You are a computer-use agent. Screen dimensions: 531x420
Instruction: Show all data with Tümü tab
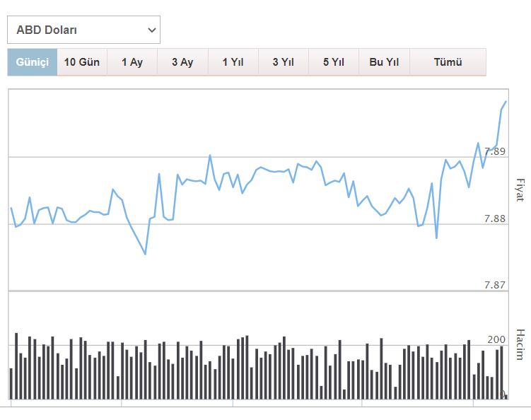tap(448, 62)
